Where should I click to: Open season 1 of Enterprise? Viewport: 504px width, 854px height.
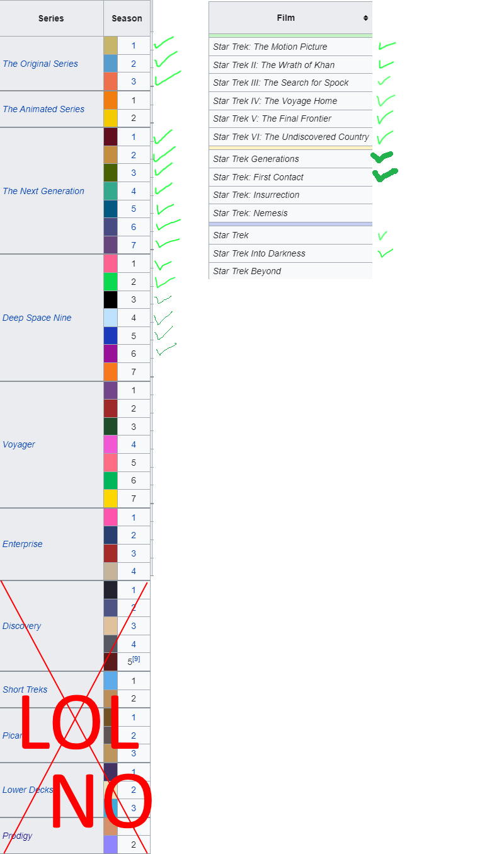134,517
